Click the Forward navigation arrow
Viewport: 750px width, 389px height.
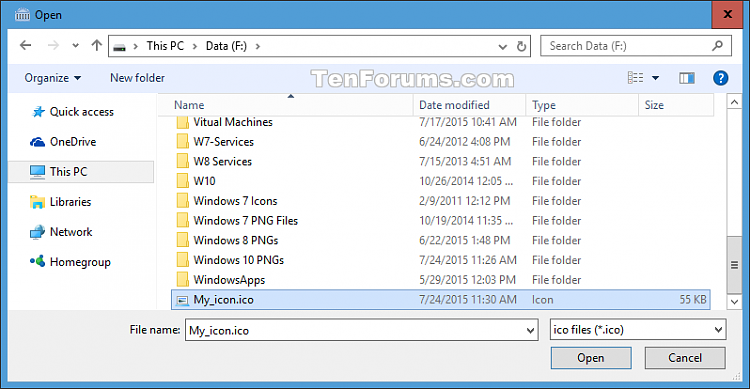[x=53, y=45]
